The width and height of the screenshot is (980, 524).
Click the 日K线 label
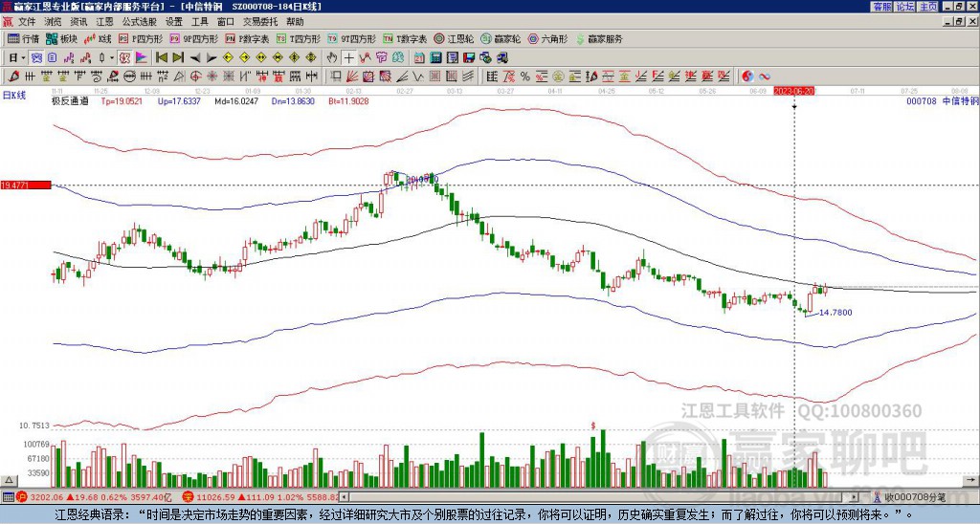[x=13, y=95]
